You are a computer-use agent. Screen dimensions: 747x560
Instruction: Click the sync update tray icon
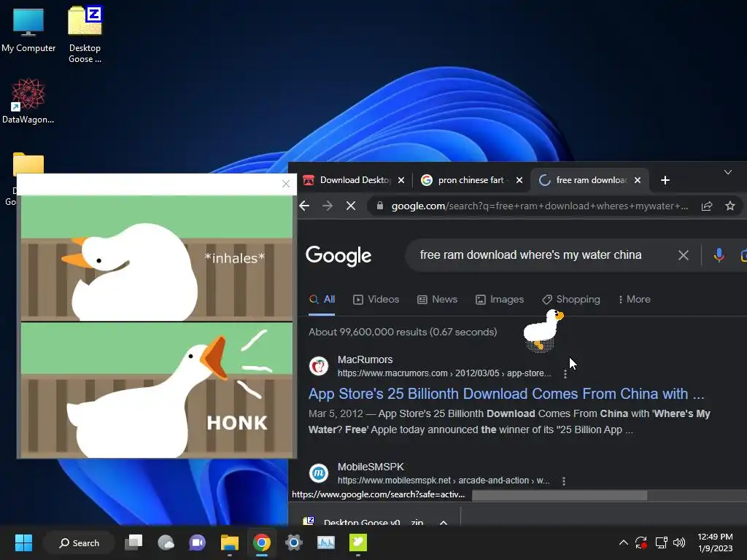click(641, 542)
